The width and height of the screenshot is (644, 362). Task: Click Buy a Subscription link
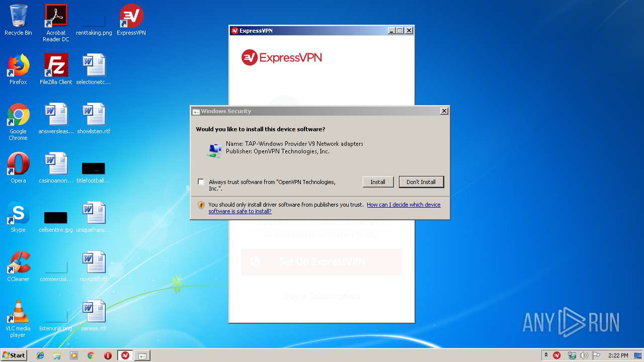coord(322,296)
